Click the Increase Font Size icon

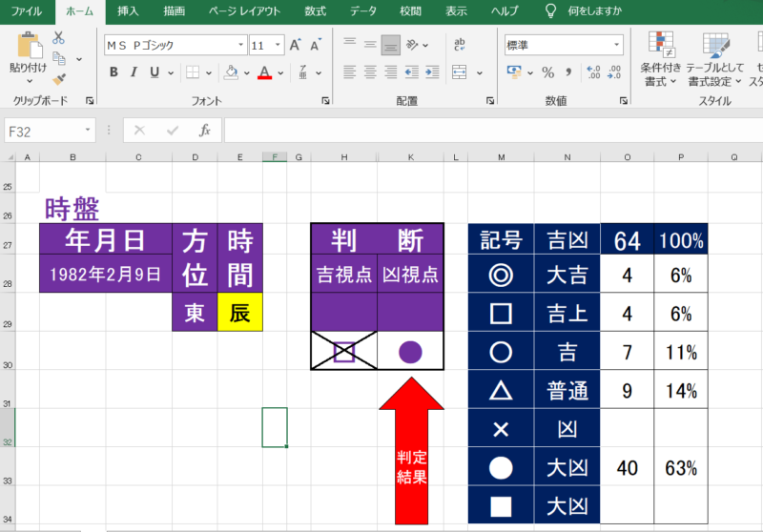coord(295,45)
